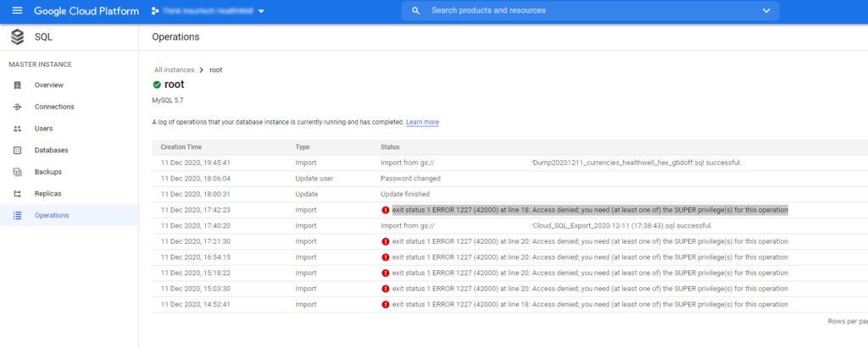Image resolution: width=868 pixels, height=348 pixels.
Task: Click the SQL product title
Action: [44, 37]
